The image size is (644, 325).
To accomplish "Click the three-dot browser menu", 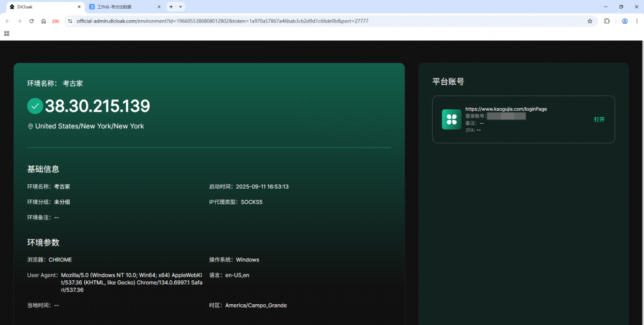I will (x=637, y=21).
